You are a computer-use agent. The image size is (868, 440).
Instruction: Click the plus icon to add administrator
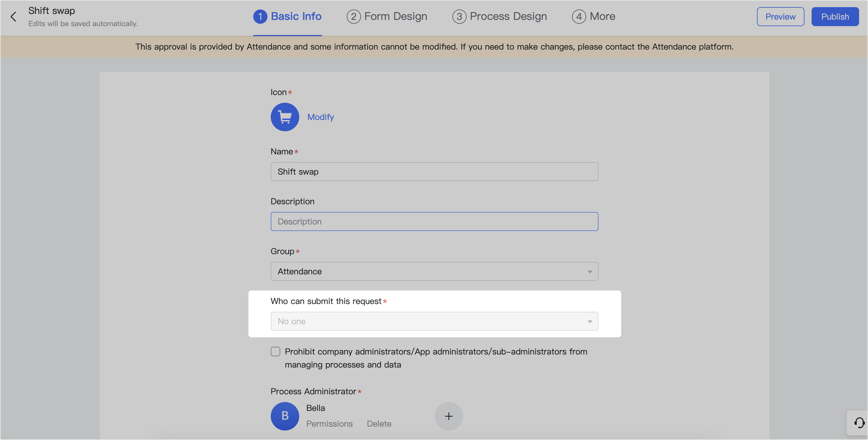(x=449, y=416)
